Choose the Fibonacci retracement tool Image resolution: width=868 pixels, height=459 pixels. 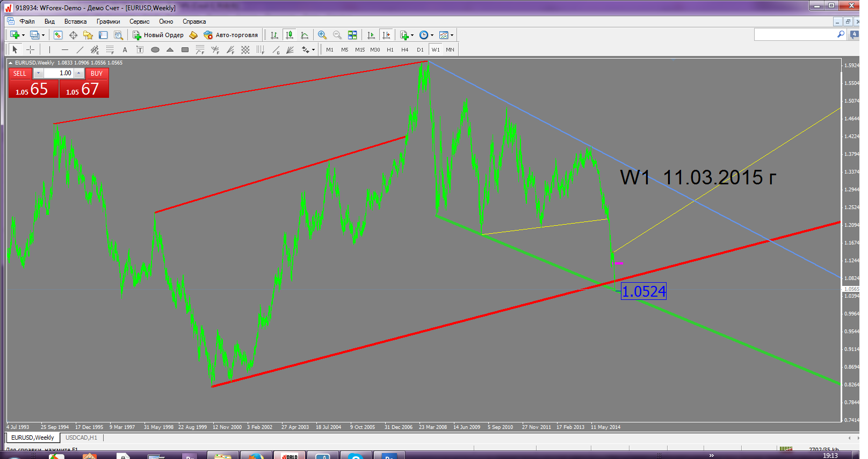tap(110, 49)
